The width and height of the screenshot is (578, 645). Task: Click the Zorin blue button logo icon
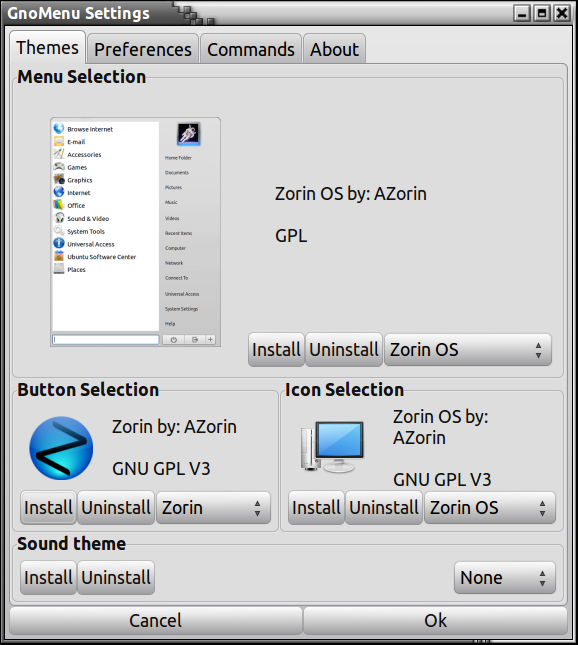(61, 448)
